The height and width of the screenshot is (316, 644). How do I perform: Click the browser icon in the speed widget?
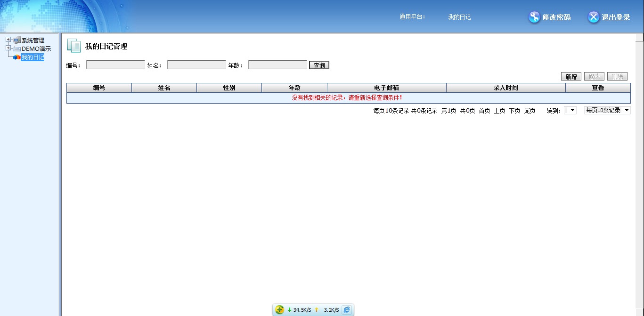click(x=347, y=309)
